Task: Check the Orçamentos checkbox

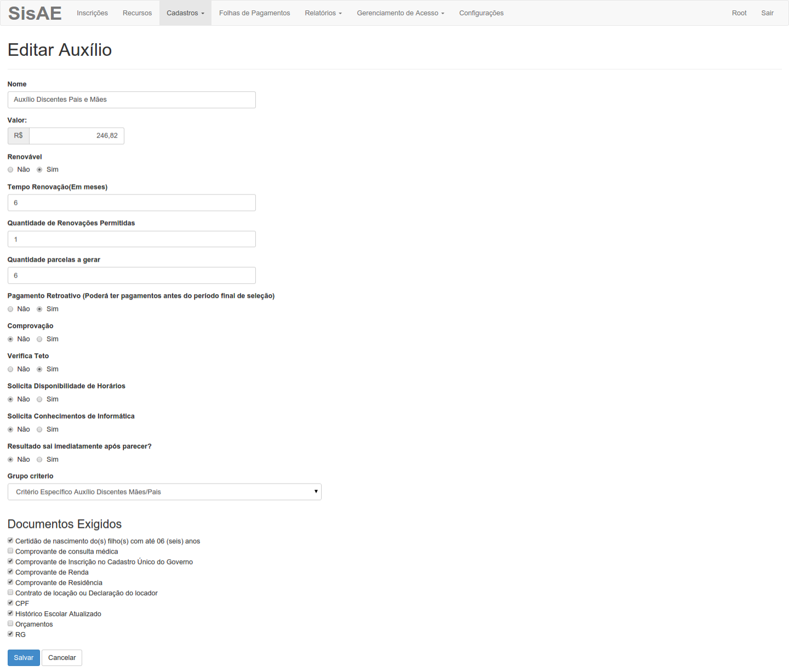Action: coord(10,624)
